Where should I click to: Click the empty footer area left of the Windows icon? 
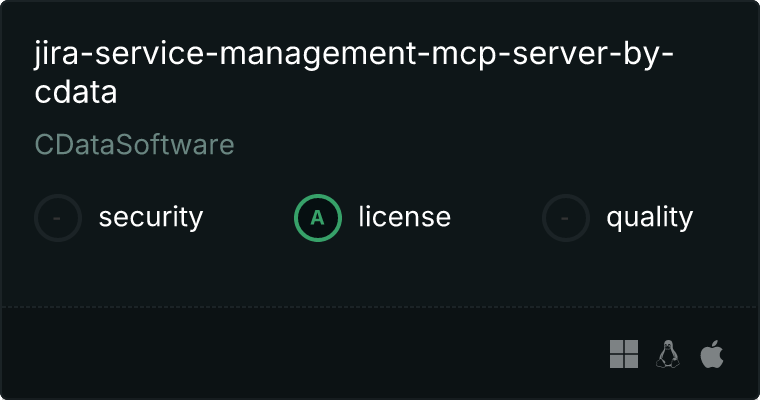[300, 354]
